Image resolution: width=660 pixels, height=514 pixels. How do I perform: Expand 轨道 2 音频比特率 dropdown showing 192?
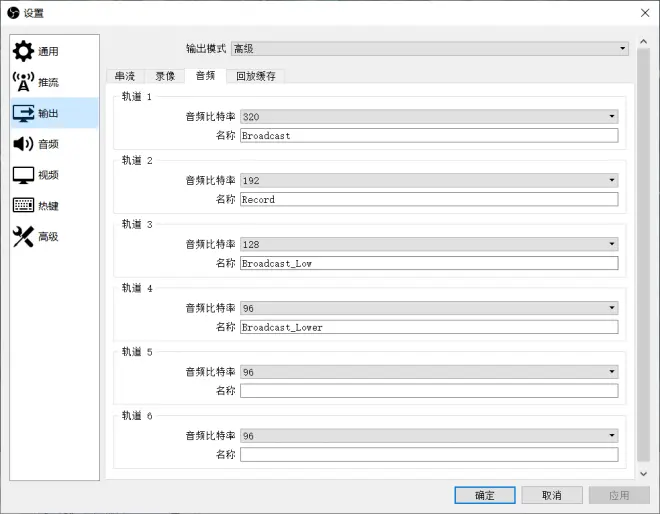(429, 181)
